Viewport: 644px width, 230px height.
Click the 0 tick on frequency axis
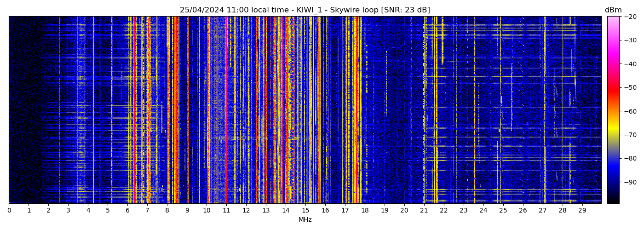[x=9, y=210]
